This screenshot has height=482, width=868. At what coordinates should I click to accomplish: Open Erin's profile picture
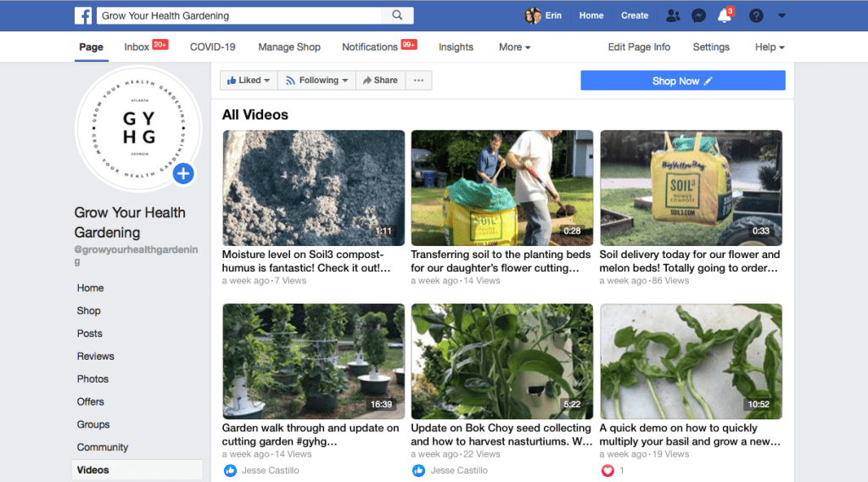[533, 15]
